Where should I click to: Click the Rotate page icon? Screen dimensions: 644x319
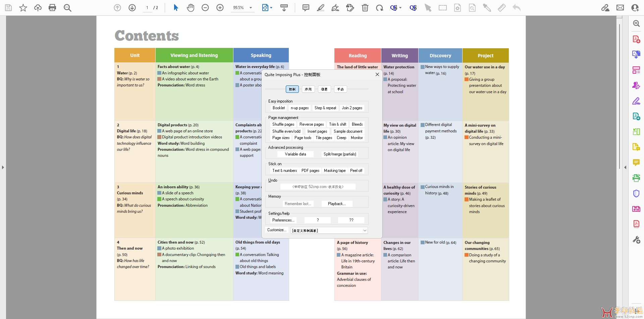click(379, 8)
